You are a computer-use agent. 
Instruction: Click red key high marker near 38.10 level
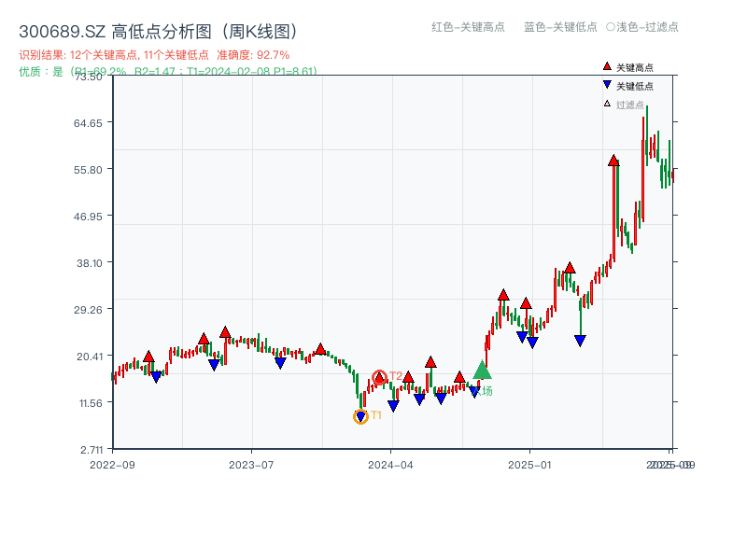(x=570, y=268)
